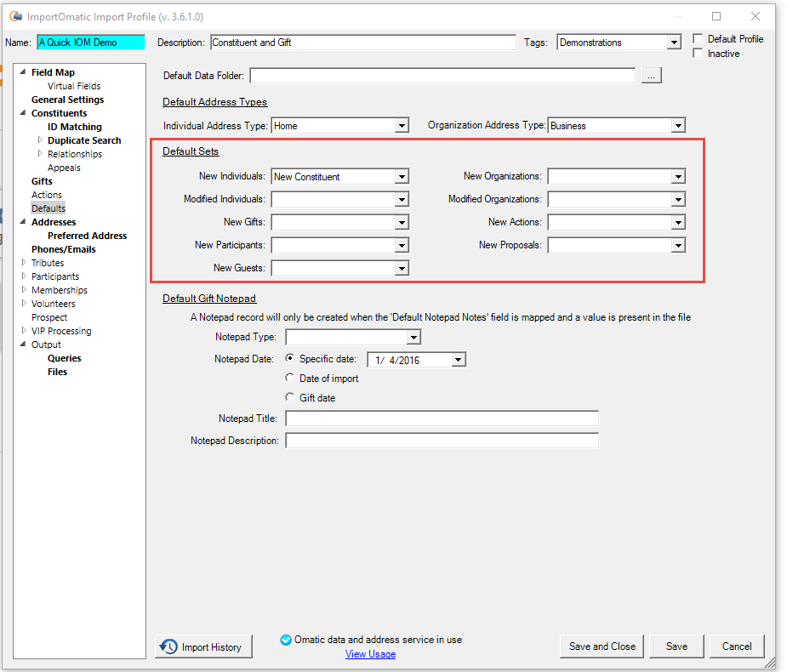Collapse the Constituents tree node
The width and height of the screenshot is (787, 672).
pyautogui.click(x=21, y=112)
